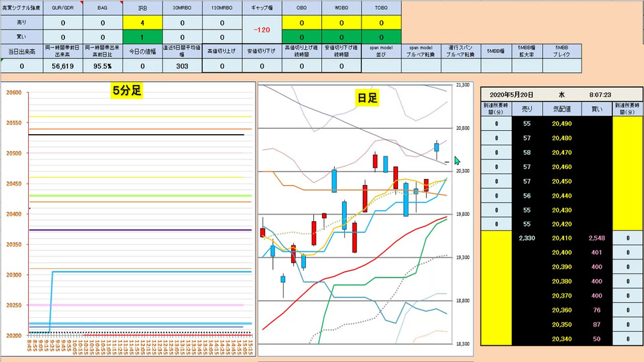Select the 5MBB幅 header cell

[x=496, y=52]
